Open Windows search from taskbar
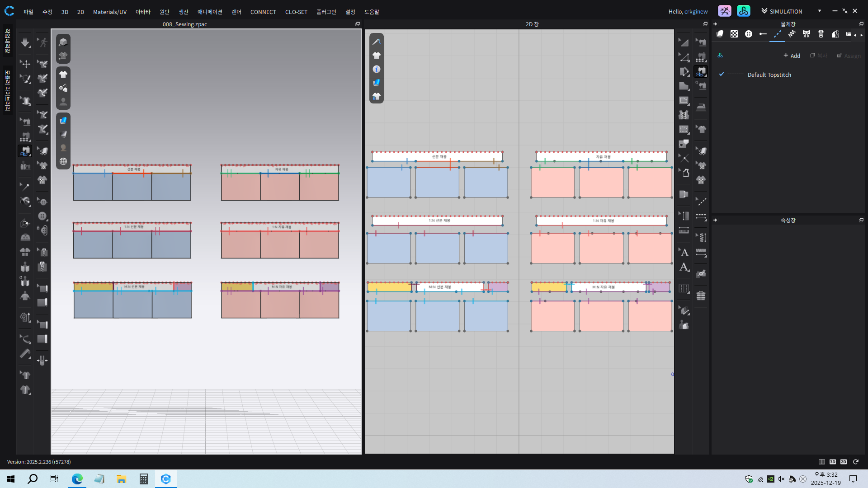Screen dimensions: 868x488 33,479
